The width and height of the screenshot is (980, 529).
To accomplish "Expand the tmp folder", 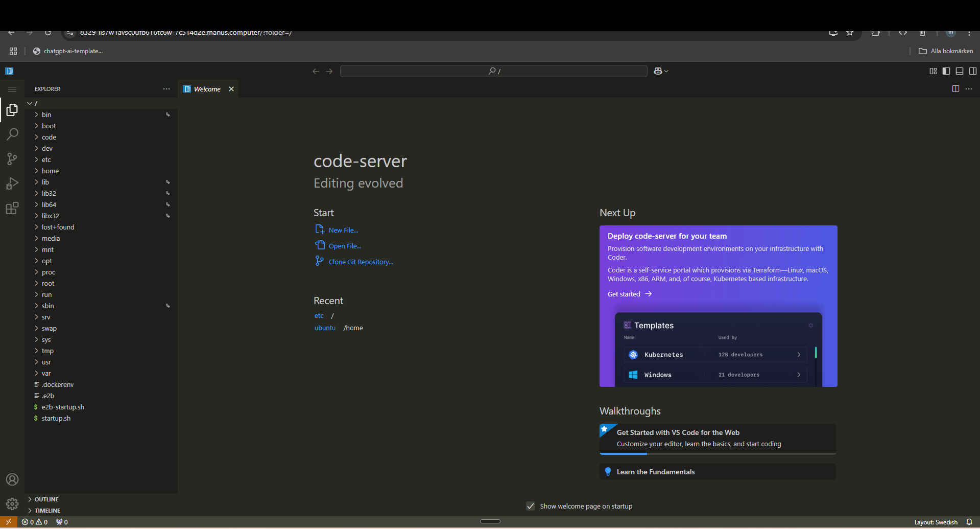I will tap(101, 351).
